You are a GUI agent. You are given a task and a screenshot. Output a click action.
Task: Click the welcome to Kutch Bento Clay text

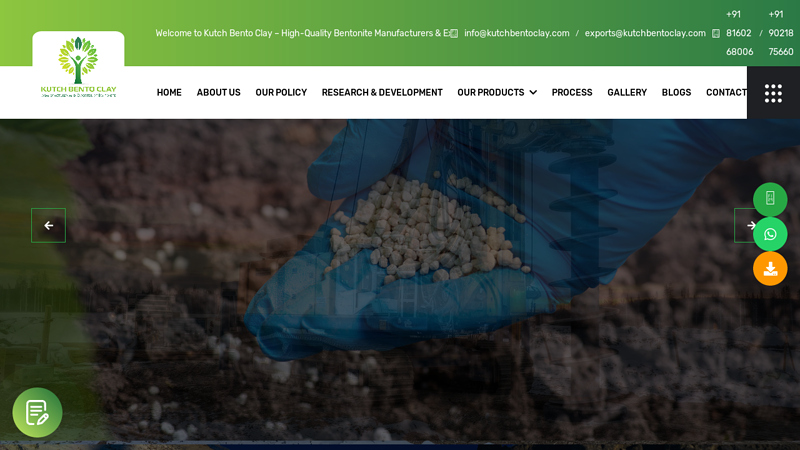pyautogui.click(x=303, y=33)
